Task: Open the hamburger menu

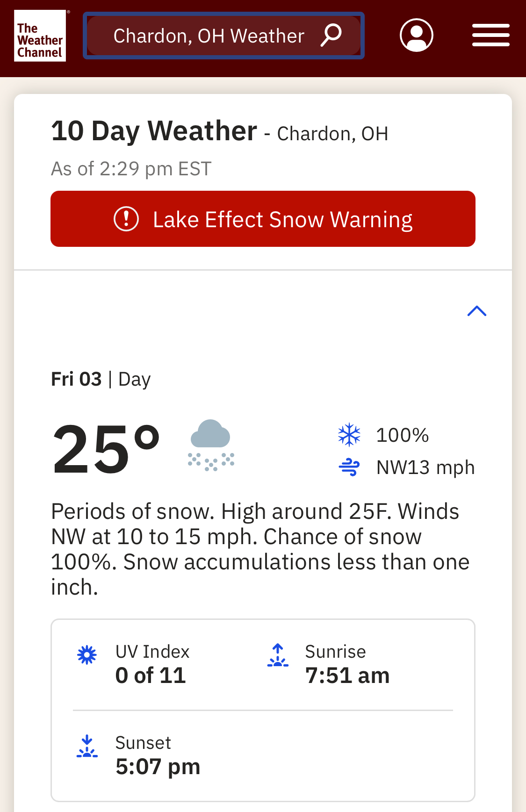Action: [x=490, y=36]
